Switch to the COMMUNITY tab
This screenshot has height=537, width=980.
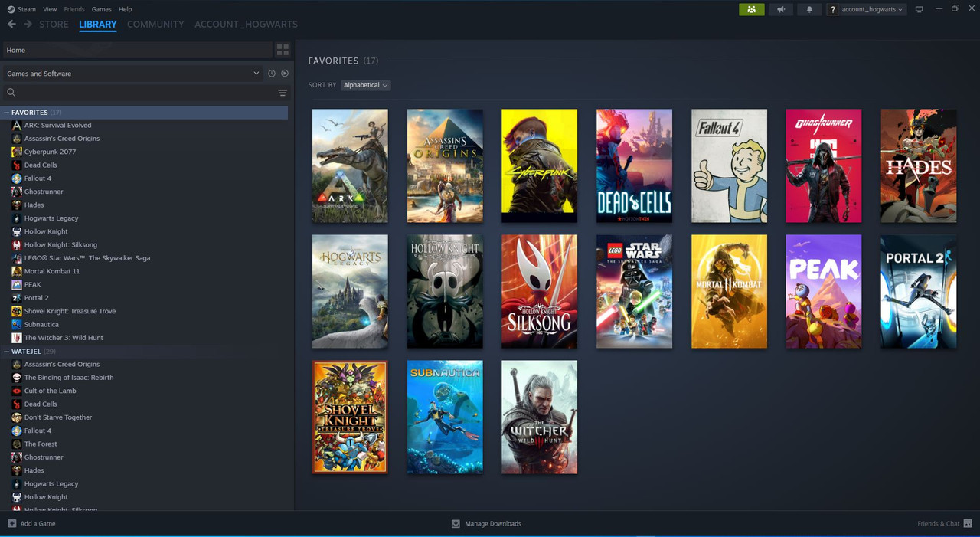point(155,25)
